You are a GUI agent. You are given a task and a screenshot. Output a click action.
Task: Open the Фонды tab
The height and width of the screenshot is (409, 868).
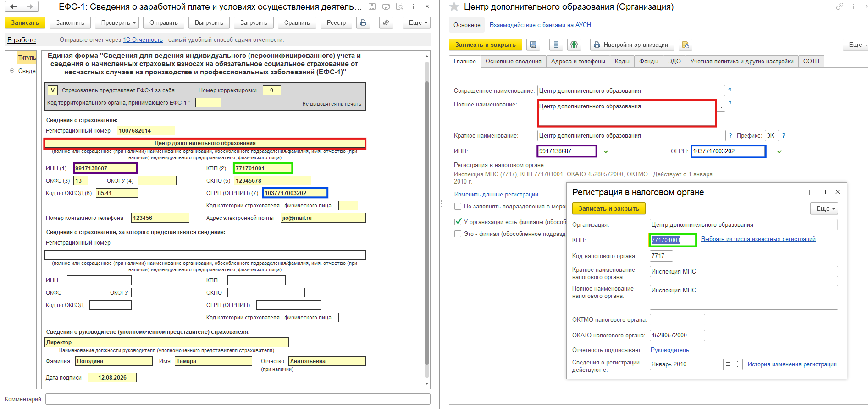649,61
